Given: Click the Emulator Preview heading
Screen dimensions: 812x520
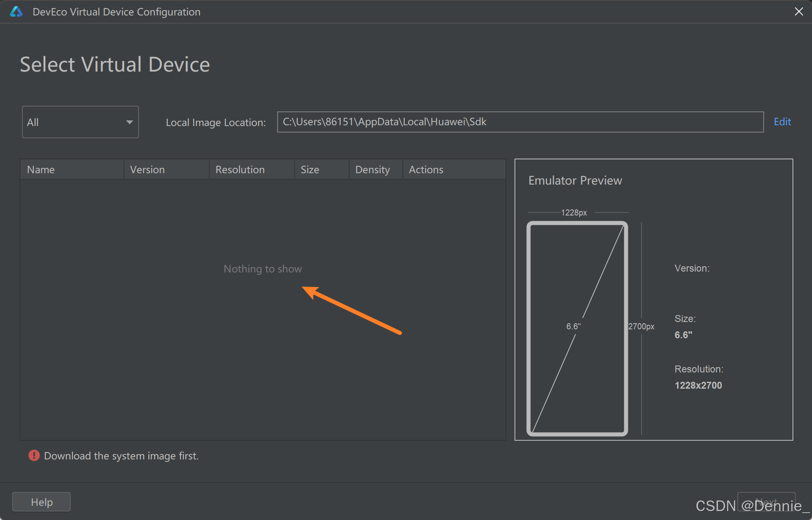Looking at the screenshot, I should [x=575, y=181].
